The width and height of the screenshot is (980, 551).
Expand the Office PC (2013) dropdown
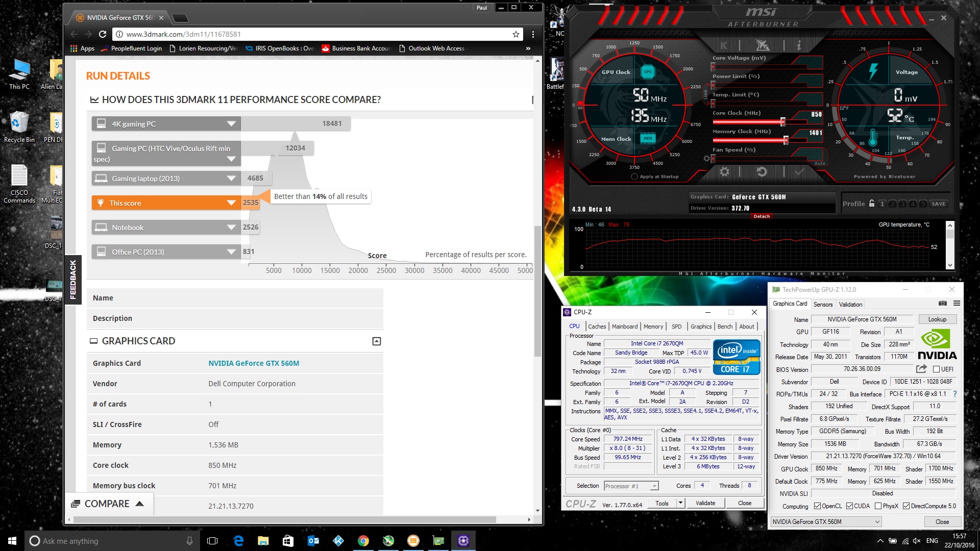pyautogui.click(x=231, y=252)
